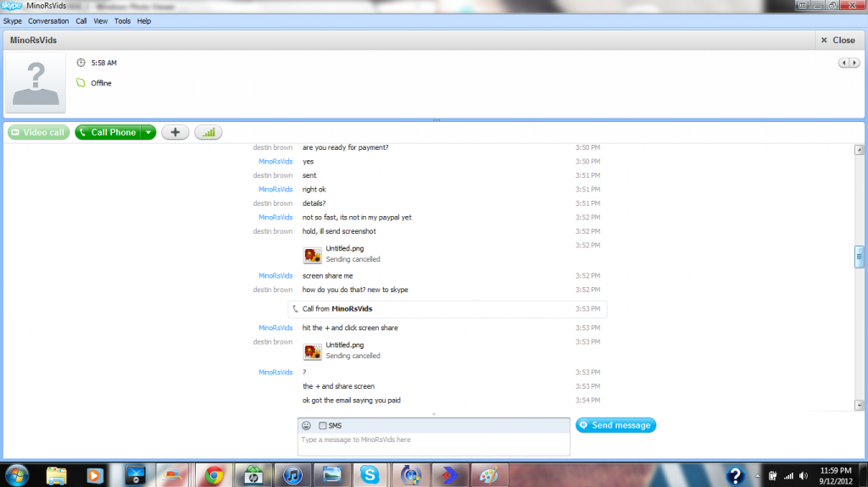Open the emoticon smiley picker

306,425
